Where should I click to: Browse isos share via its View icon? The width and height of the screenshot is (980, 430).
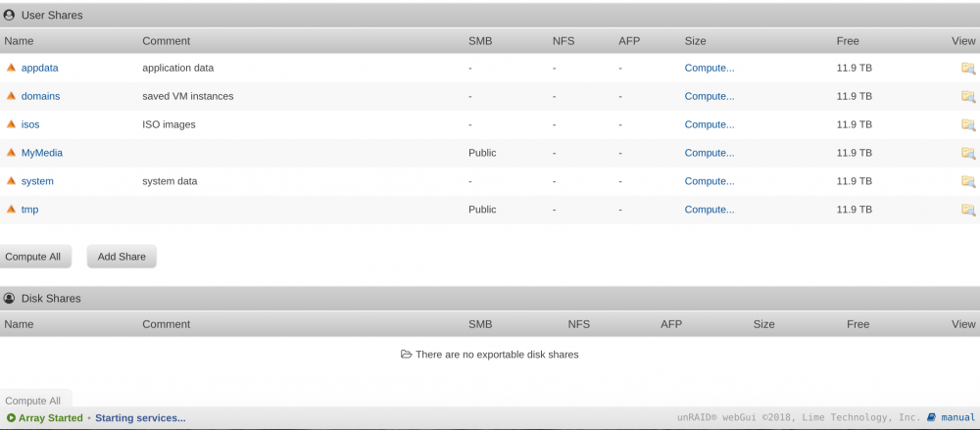tap(968, 124)
